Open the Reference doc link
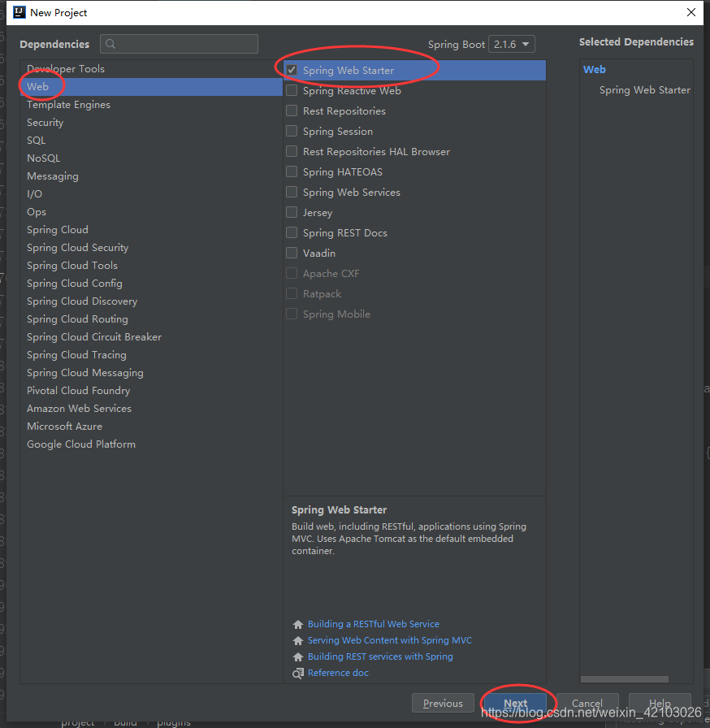The image size is (710, 728). click(x=338, y=673)
